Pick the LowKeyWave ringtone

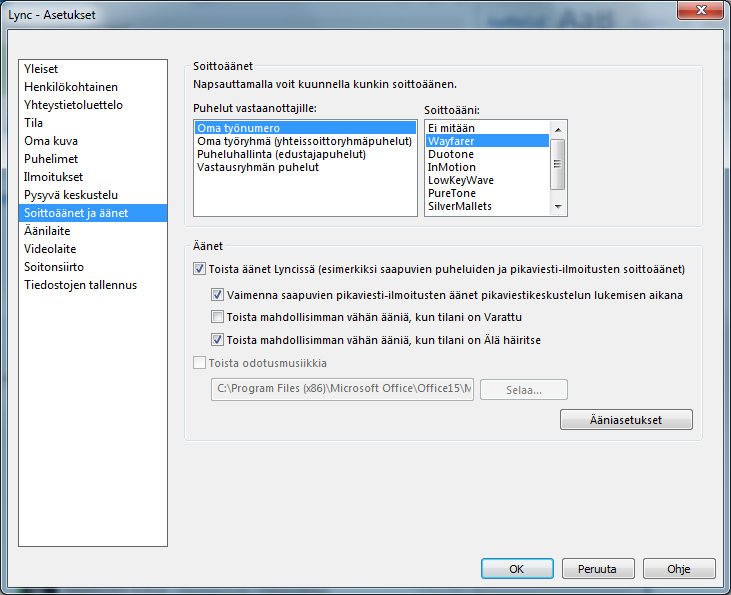click(487, 180)
